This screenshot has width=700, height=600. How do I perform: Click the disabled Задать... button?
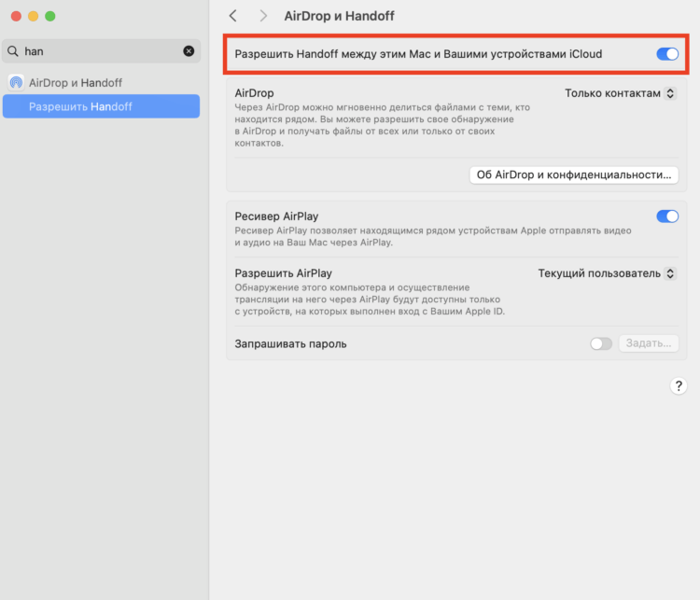point(649,343)
